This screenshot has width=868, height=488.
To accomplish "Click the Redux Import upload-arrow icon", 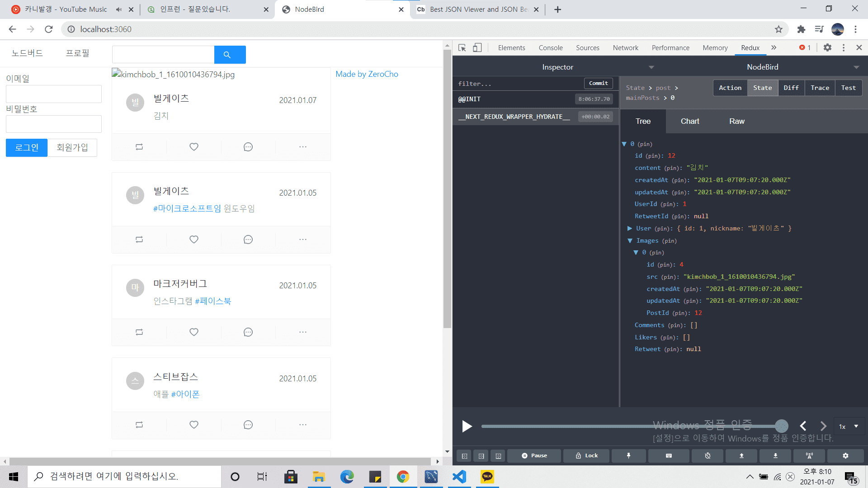I will pyautogui.click(x=741, y=455).
